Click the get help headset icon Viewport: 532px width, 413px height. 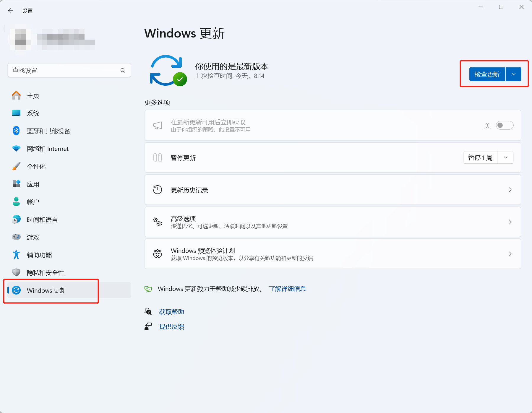[148, 311]
